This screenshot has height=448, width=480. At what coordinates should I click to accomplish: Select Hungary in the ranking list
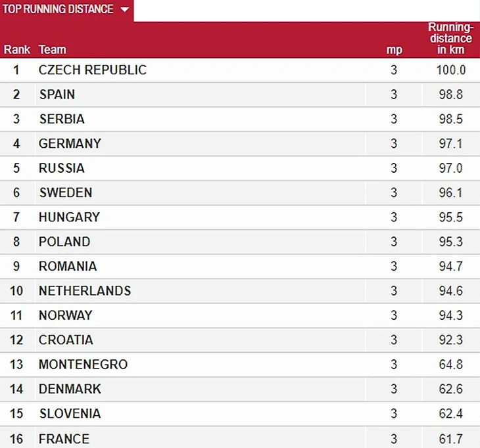69,217
